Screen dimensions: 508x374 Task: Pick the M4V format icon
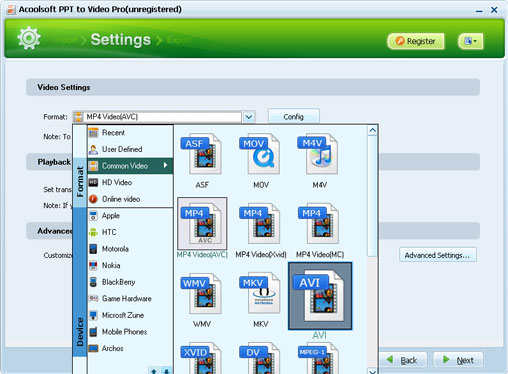coord(319,154)
